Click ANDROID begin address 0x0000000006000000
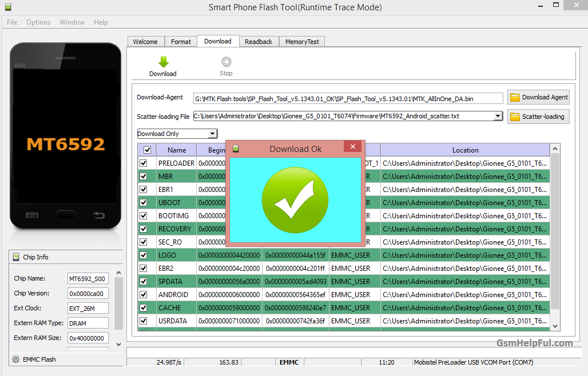 tap(229, 295)
